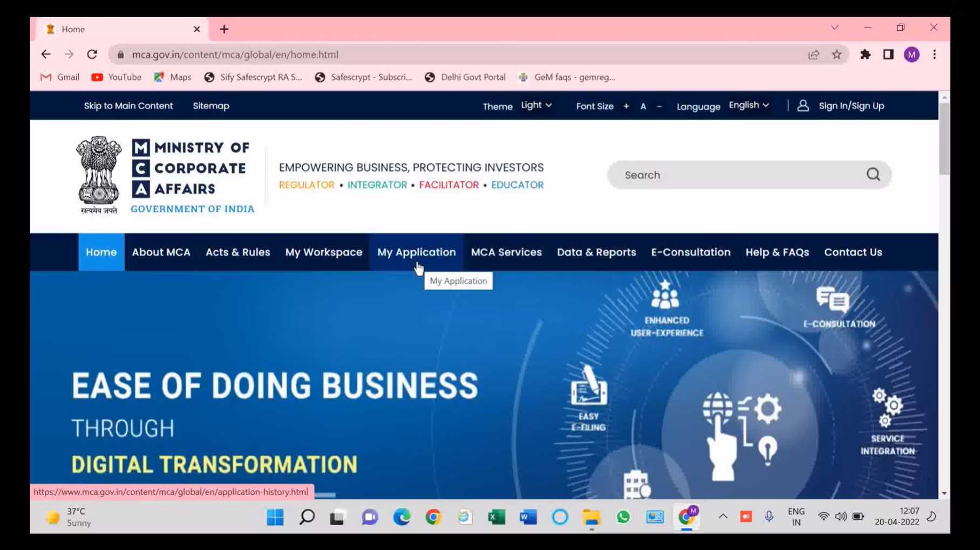Image resolution: width=980 pixels, height=550 pixels.
Task: Reload the page using the refresh icon
Action: pyautogui.click(x=92, y=54)
